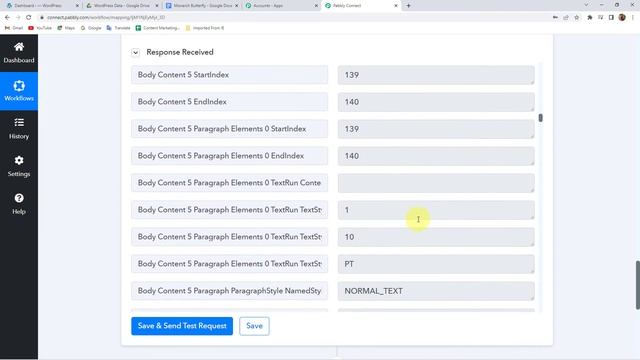The image size is (640, 360).
Task: Click the Paragraph Elements 0 TextRun Conte label
Action: (229, 183)
